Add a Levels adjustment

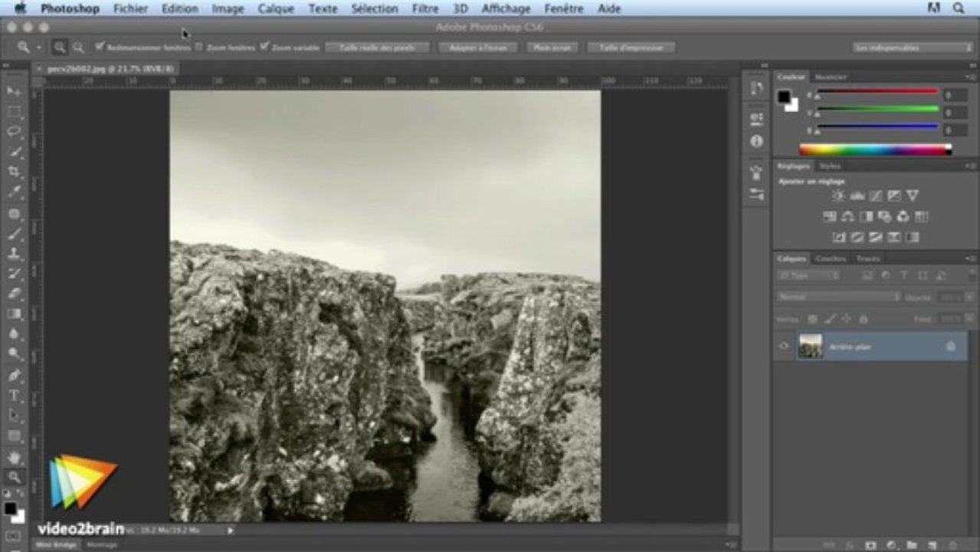[857, 196]
